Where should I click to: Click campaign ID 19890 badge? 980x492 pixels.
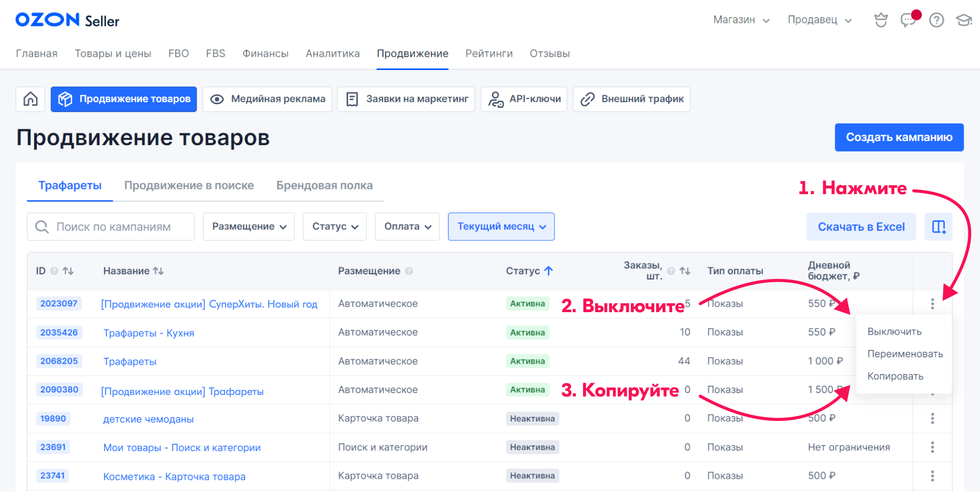click(x=53, y=418)
